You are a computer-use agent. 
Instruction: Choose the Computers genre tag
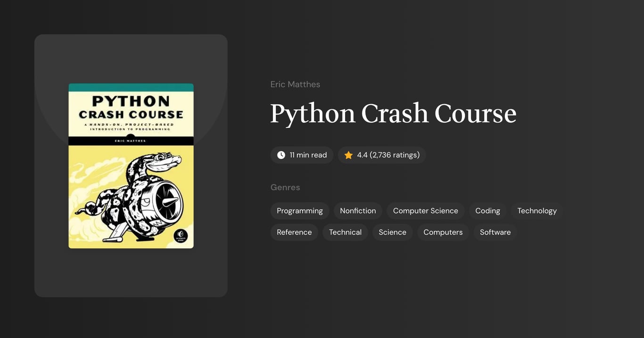(x=443, y=232)
